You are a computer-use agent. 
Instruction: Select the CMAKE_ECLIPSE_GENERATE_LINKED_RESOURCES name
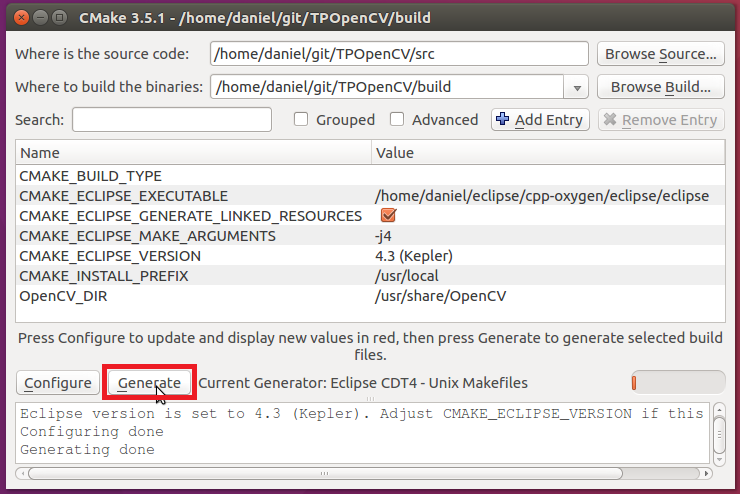coord(191,216)
